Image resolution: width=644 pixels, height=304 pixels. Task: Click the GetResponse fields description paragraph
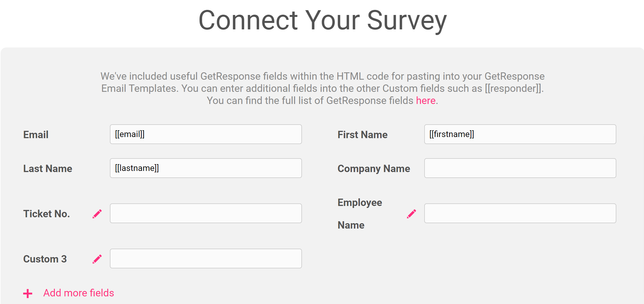click(x=322, y=88)
